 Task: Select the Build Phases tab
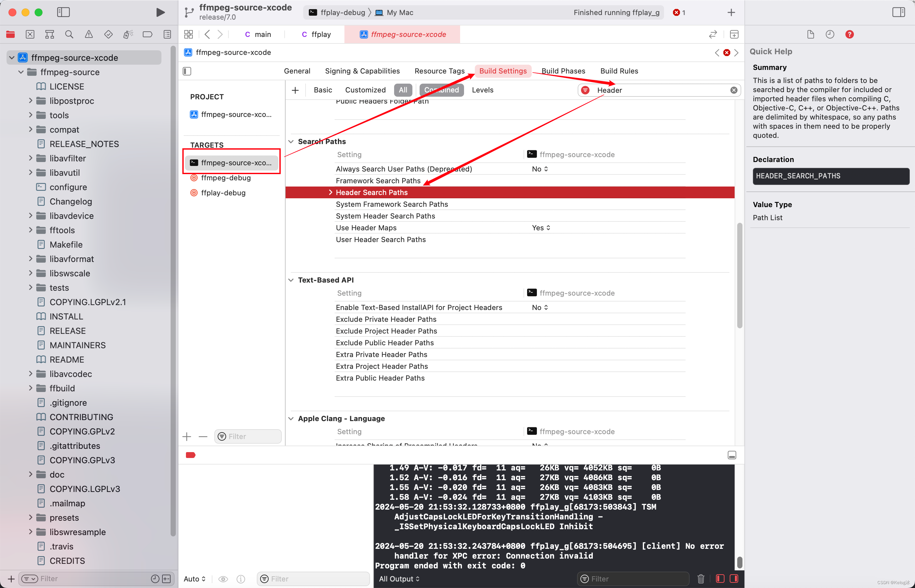pos(563,71)
